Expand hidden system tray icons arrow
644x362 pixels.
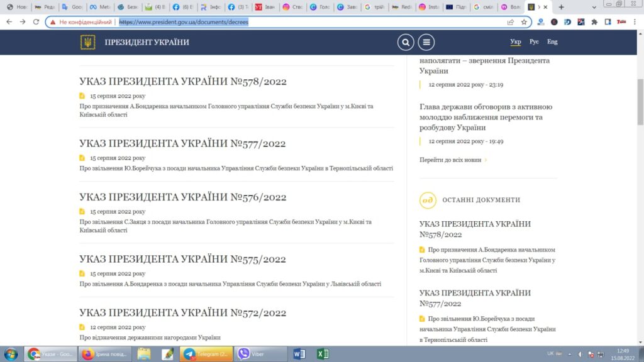(x=569, y=354)
